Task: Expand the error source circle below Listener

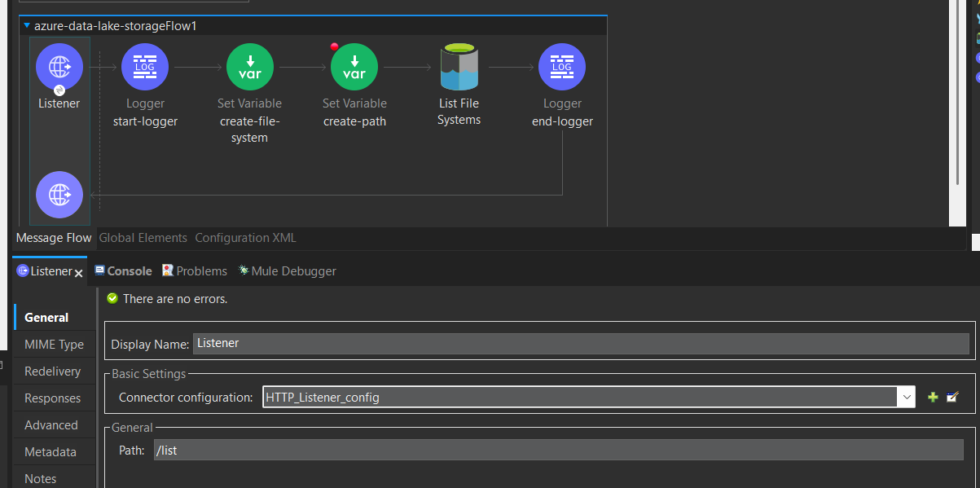Action: pyautogui.click(x=59, y=195)
